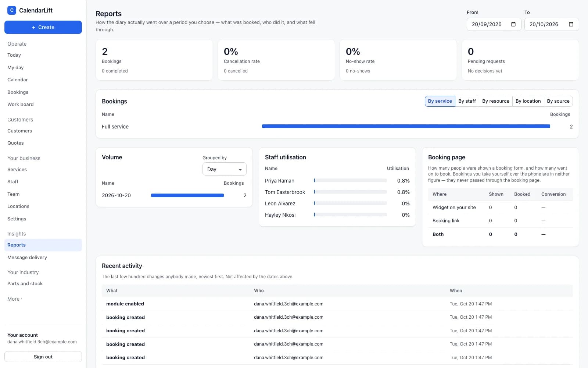Click the Full service bookings bar
The width and height of the screenshot is (588, 368).
406,126
